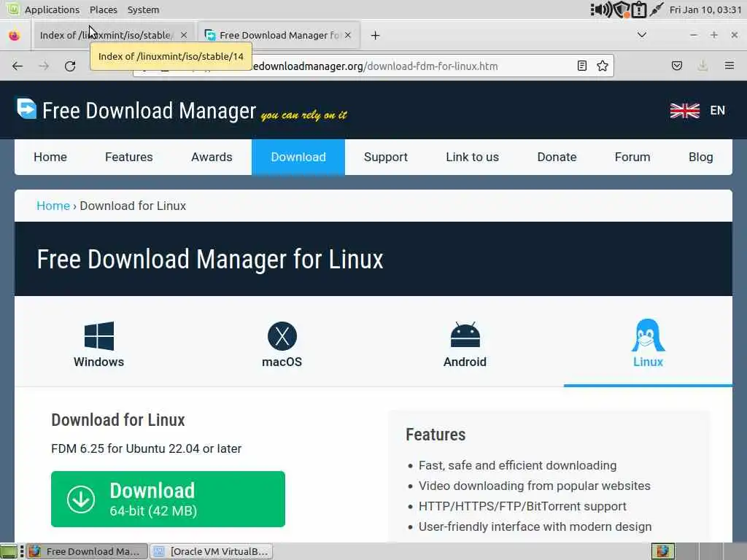Click the shield update tray icon
This screenshot has width=747, height=560.
tap(622, 9)
